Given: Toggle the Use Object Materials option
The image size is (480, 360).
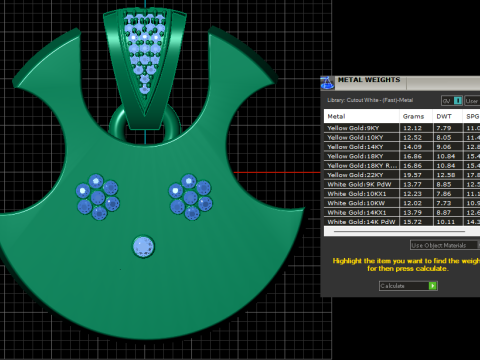Looking at the screenshot, I should pyautogui.click(x=445, y=245).
